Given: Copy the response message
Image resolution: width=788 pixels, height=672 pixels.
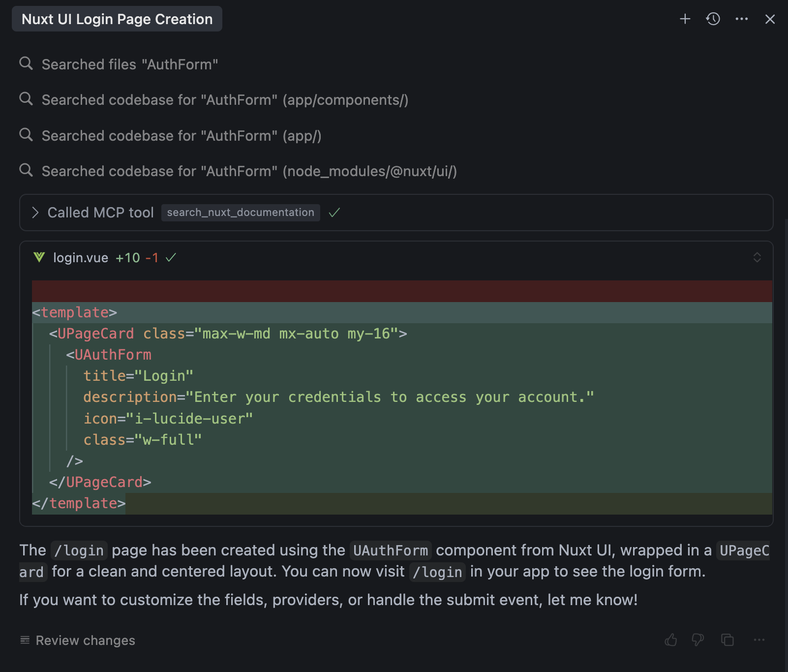Looking at the screenshot, I should (x=727, y=640).
